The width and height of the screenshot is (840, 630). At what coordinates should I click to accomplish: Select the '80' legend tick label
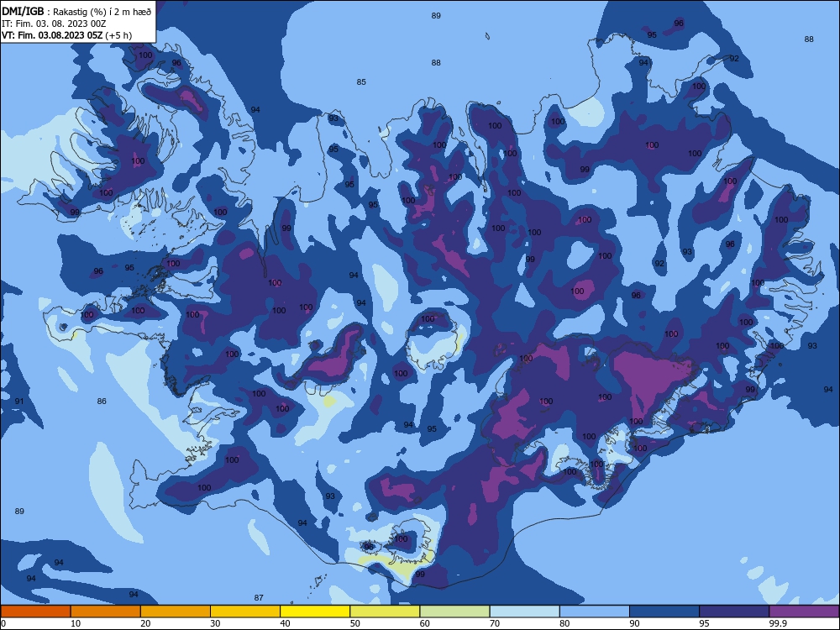pos(564,623)
